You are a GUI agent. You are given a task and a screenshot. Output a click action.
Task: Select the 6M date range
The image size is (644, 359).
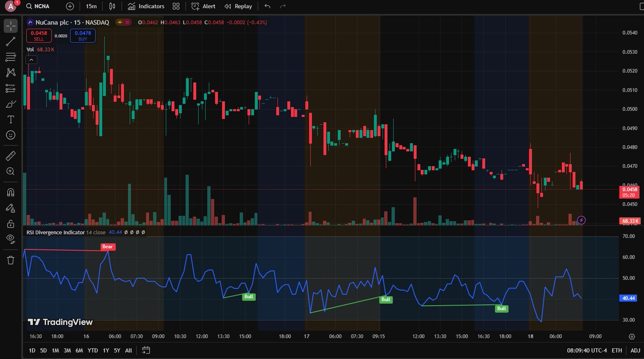click(x=79, y=350)
